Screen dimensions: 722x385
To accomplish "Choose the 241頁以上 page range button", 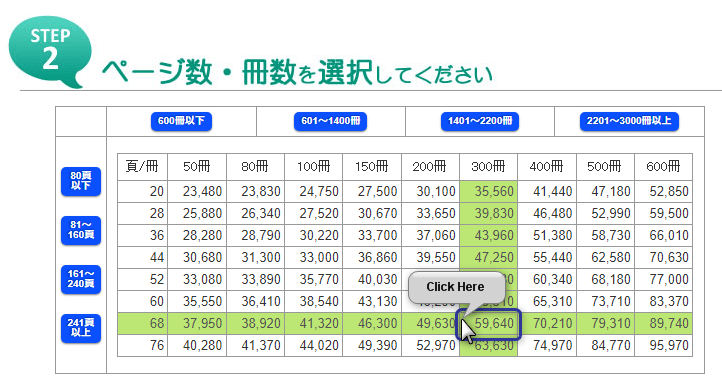I will click(81, 328).
